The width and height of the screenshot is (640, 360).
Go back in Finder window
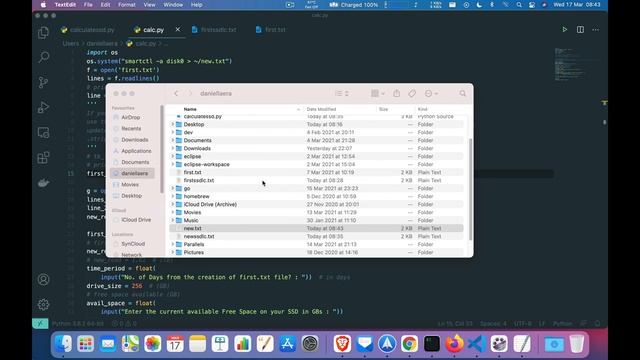click(x=176, y=93)
